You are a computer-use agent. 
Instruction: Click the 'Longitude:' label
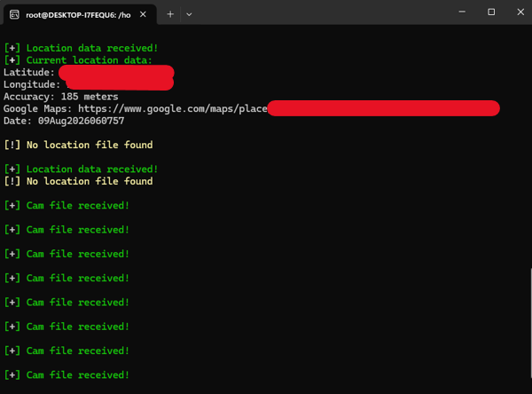(32, 84)
